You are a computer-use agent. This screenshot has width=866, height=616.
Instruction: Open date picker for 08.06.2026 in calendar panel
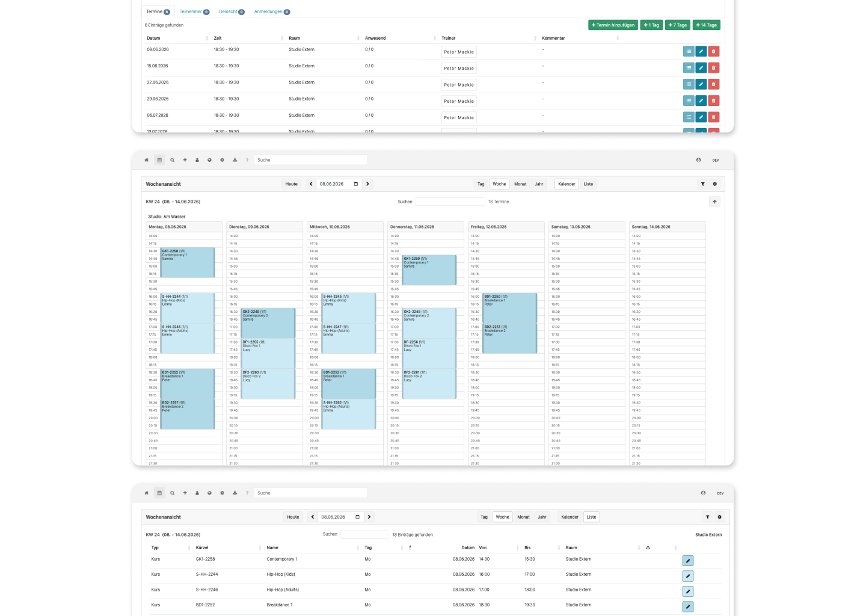tap(356, 184)
